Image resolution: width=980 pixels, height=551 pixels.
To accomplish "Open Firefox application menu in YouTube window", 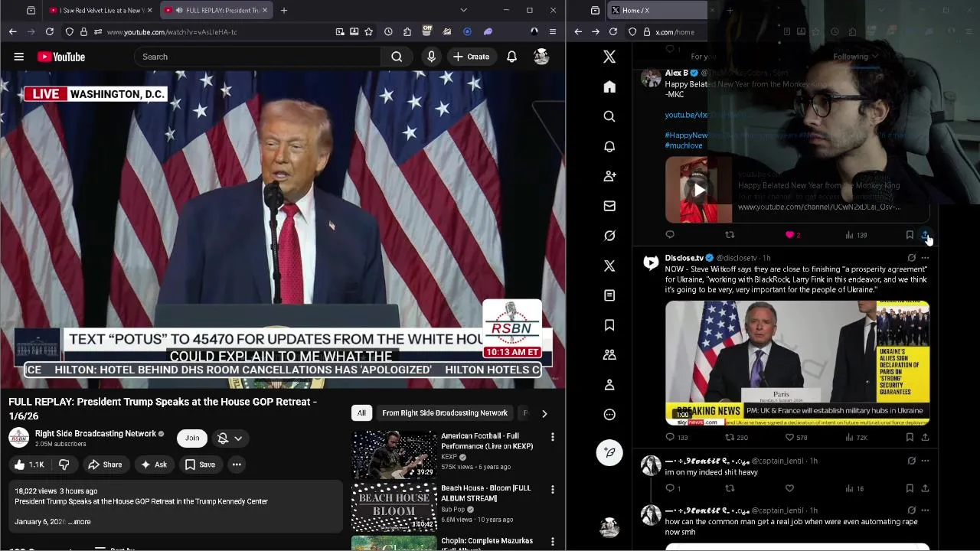I will click(553, 31).
